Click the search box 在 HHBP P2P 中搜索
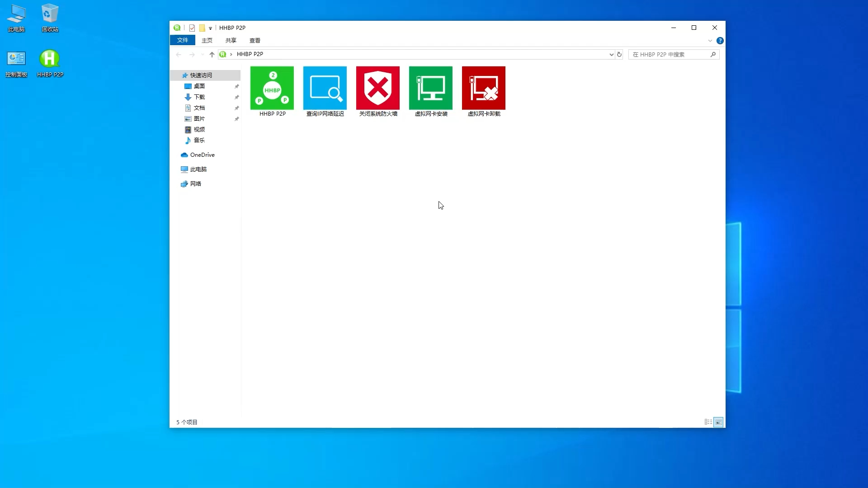 point(674,54)
